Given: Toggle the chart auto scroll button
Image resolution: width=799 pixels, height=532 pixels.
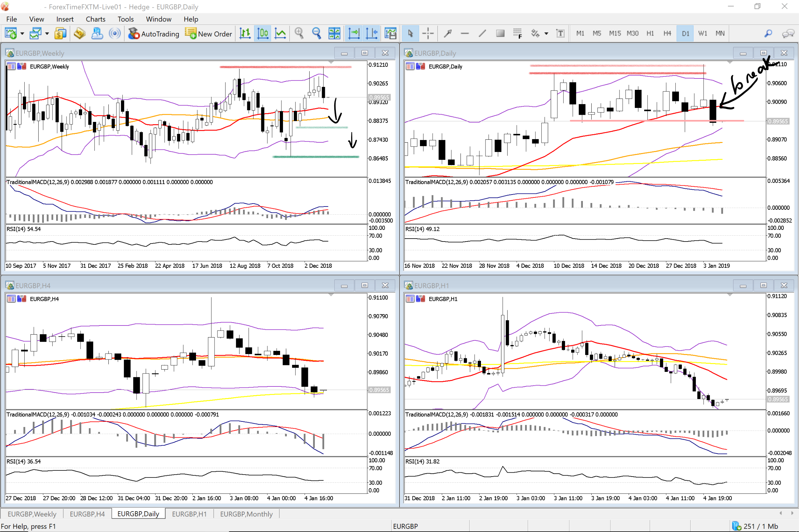Looking at the screenshot, I should point(354,33).
